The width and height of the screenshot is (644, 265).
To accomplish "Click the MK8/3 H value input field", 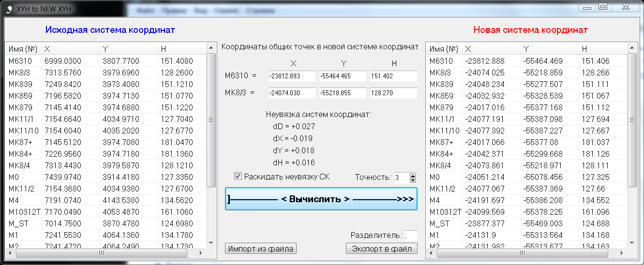I will click(393, 93).
